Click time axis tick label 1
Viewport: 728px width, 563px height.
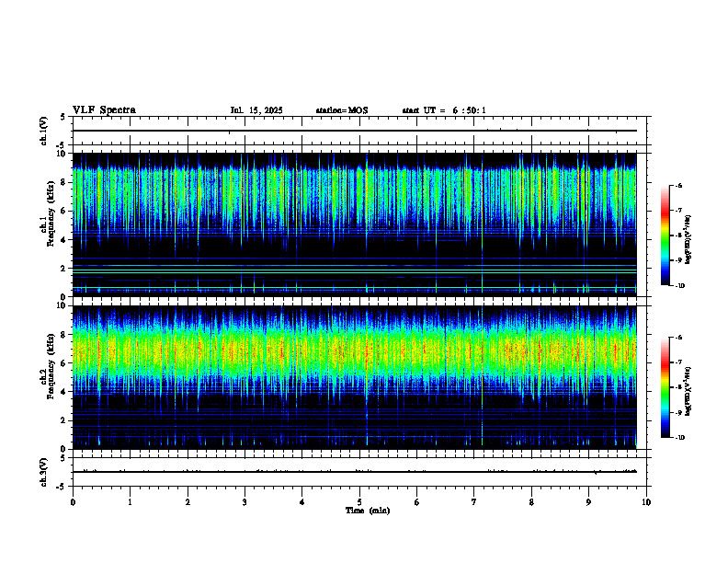pyautogui.click(x=130, y=502)
